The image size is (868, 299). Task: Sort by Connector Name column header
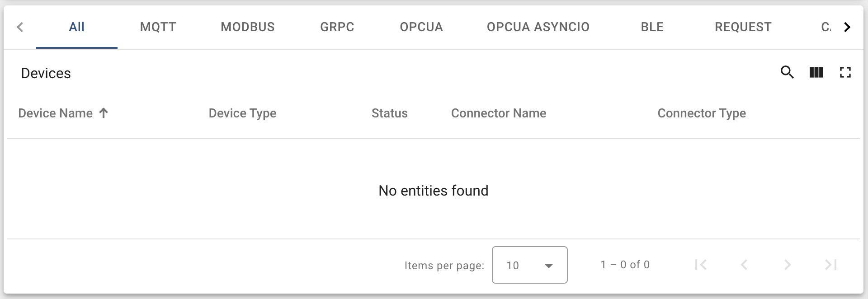click(x=499, y=113)
